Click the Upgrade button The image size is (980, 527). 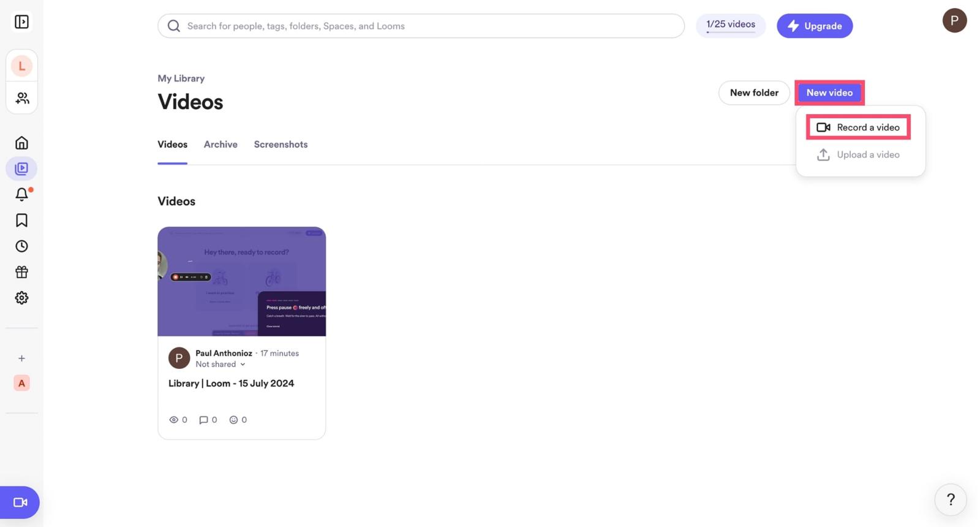pyautogui.click(x=815, y=26)
